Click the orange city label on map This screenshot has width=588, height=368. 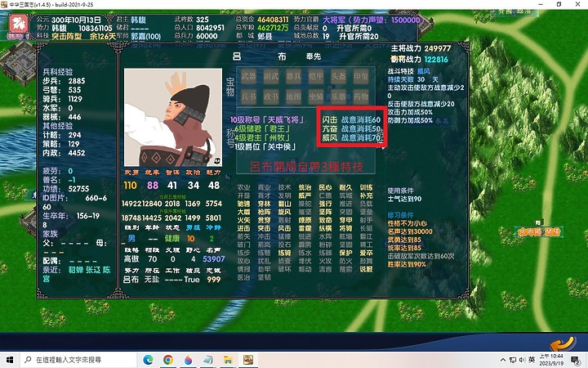538,231
